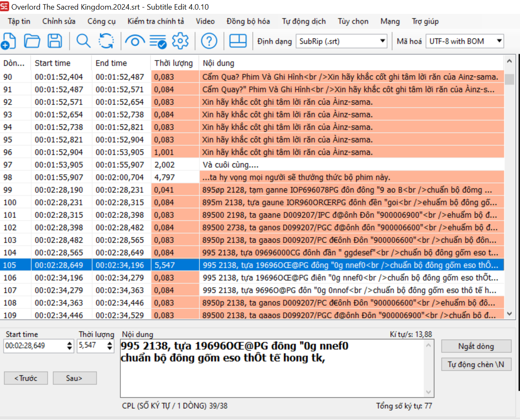520x420 pixels.
Task: Select subtitle line 107 starting 00:02:34,279
Action: (252, 290)
